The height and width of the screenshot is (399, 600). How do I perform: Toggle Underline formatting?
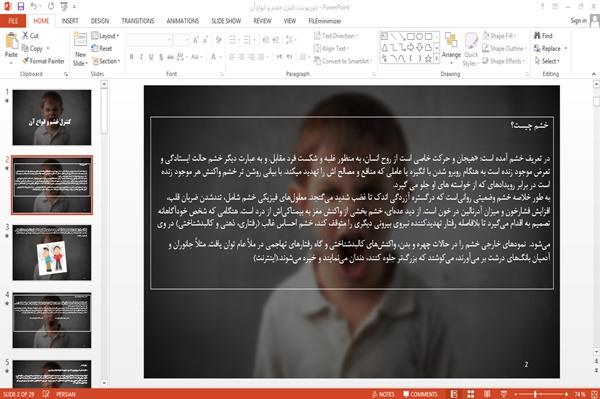[x=151, y=57]
